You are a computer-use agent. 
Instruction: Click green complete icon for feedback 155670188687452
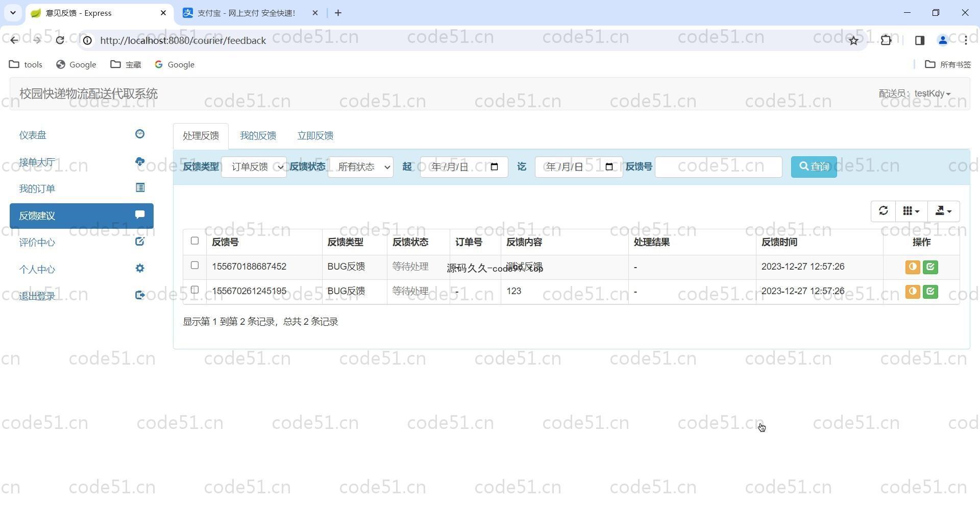click(x=930, y=267)
